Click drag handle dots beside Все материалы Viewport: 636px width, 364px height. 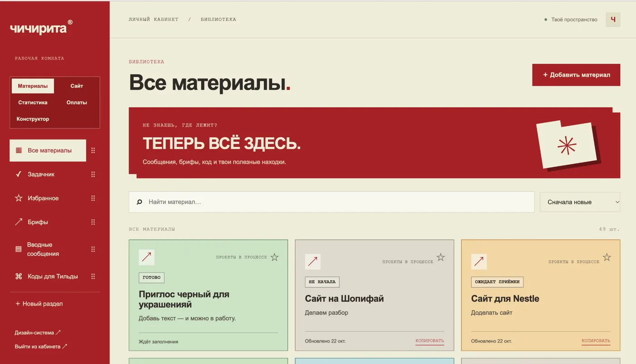(93, 151)
